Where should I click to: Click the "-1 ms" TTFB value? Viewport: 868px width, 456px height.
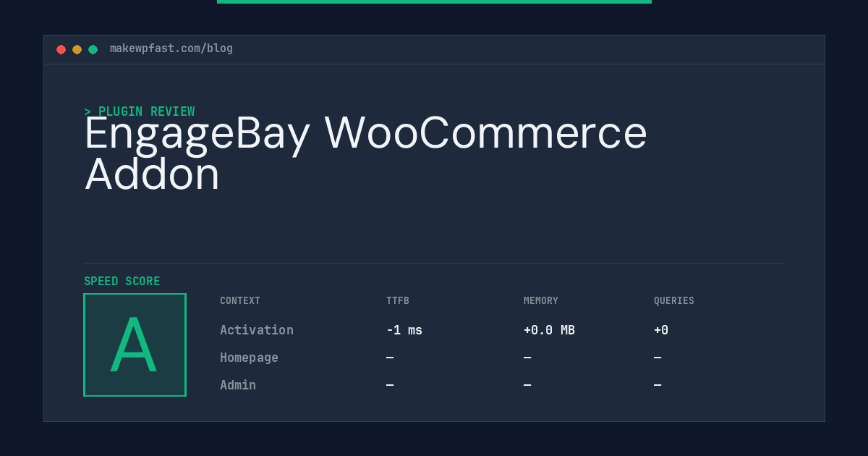pyautogui.click(x=404, y=330)
